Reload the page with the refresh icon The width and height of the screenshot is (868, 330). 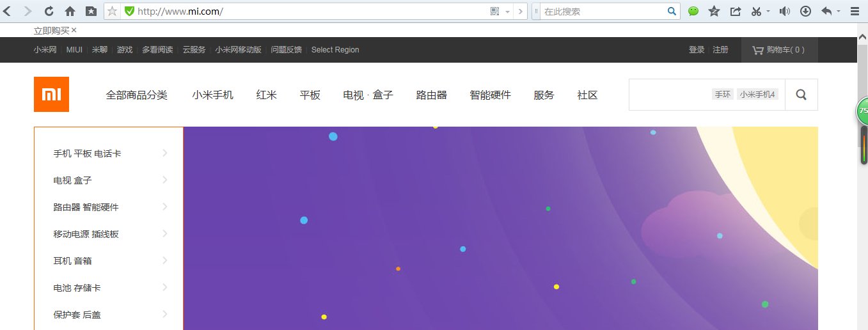click(49, 11)
